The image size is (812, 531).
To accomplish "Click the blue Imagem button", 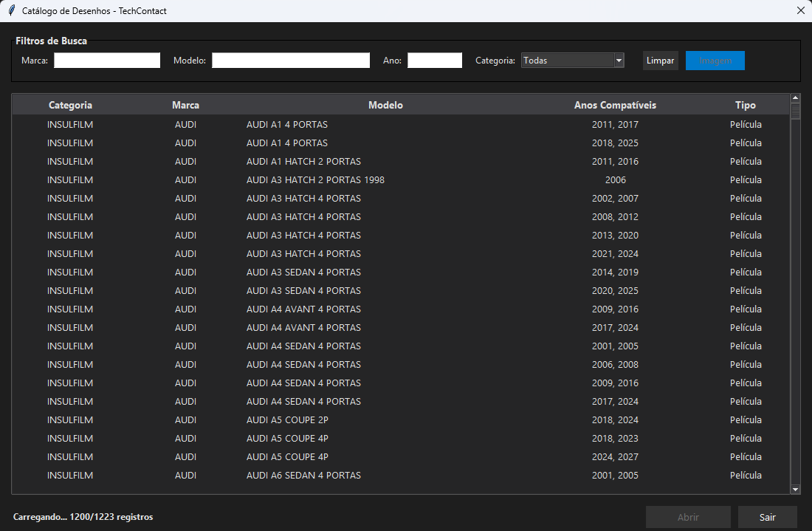I will pyautogui.click(x=715, y=61).
